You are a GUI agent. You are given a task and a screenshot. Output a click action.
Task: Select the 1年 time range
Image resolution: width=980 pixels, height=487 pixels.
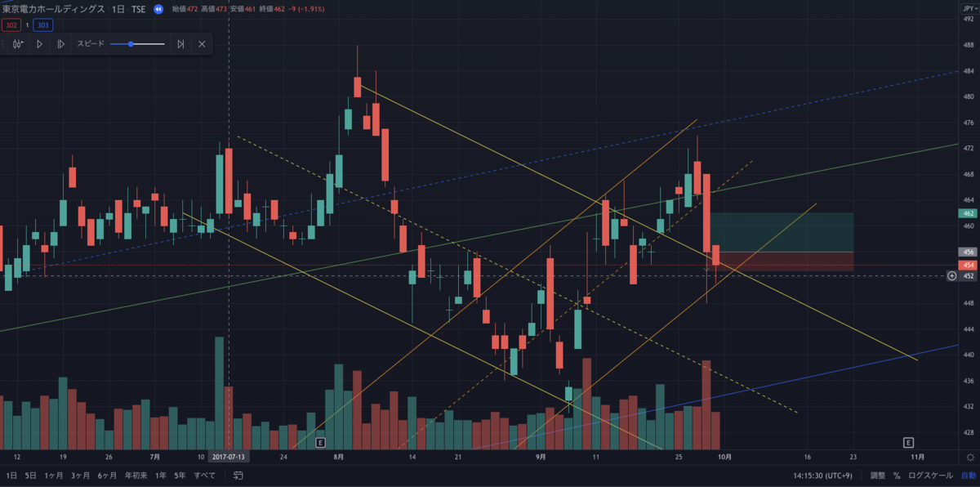point(161,476)
